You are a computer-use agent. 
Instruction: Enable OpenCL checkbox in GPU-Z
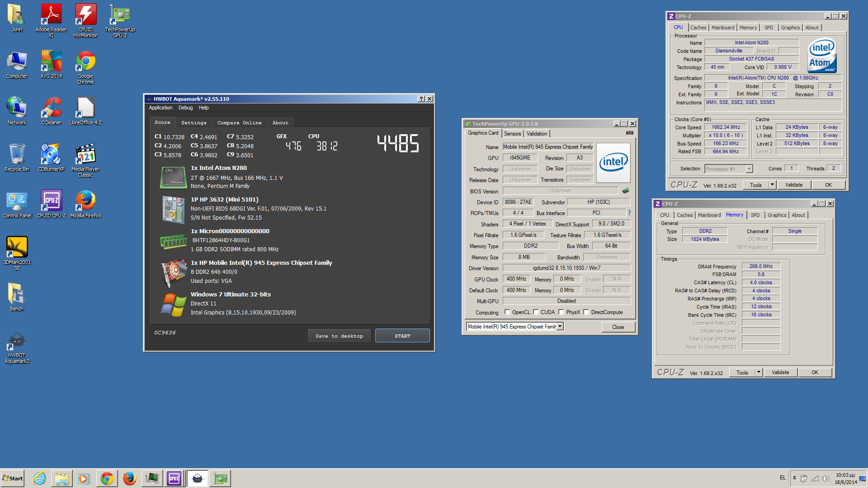tap(507, 312)
